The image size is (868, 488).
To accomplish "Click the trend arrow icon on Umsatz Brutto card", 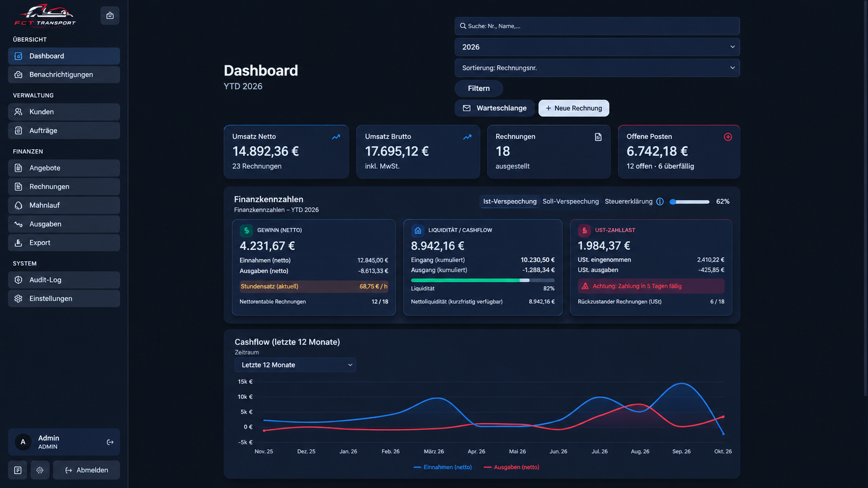I will click(x=468, y=137).
